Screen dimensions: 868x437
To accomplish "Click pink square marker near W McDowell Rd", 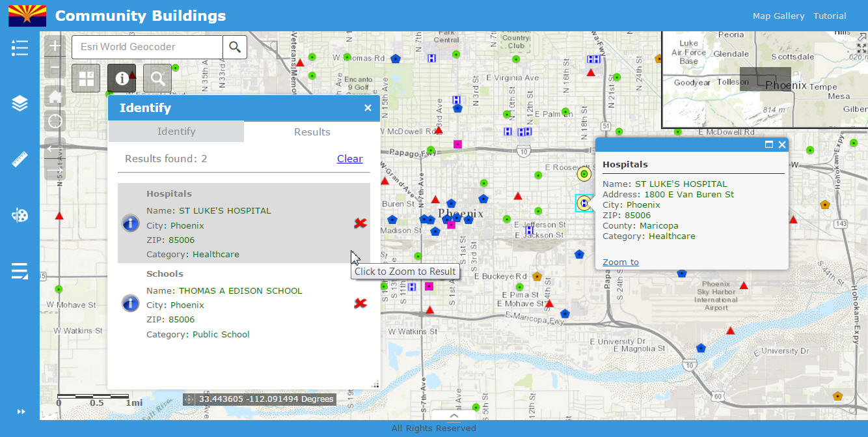I will pyautogui.click(x=458, y=144).
